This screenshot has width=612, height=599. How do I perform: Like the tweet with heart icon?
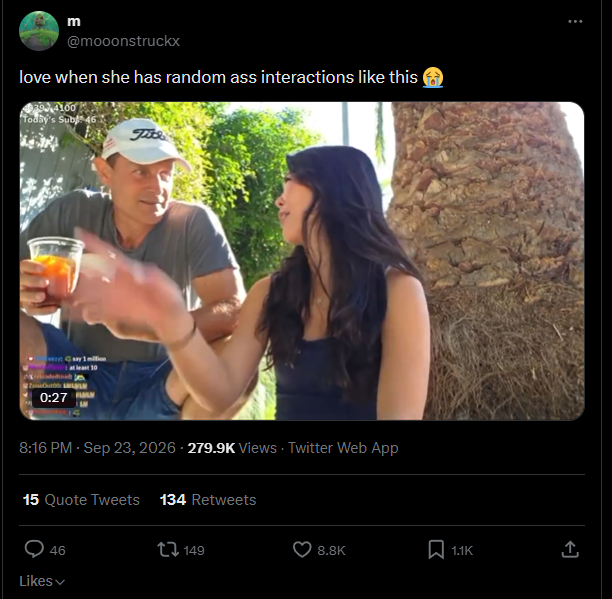(x=302, y=549)
